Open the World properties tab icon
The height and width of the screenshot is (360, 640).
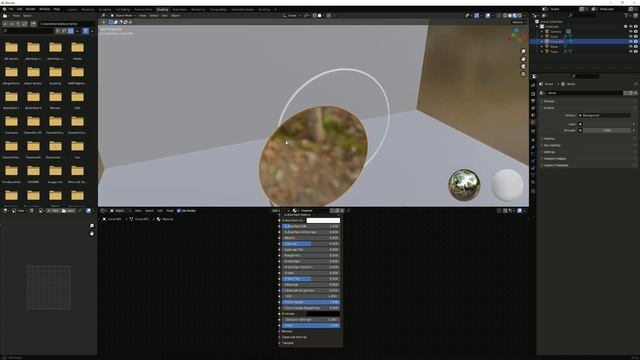533,122
